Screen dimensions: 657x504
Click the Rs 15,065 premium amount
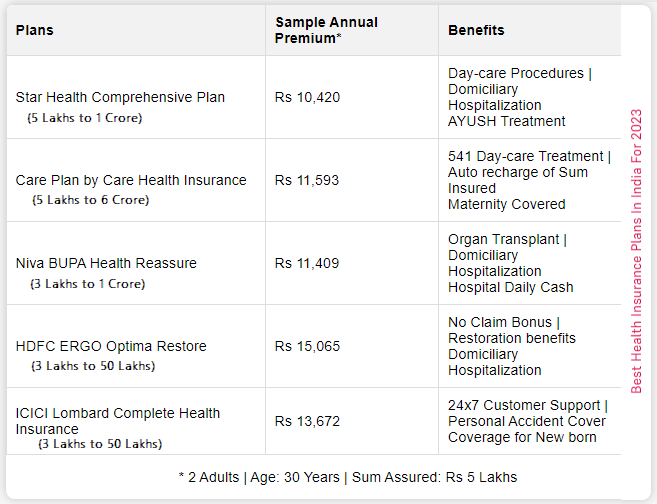click(307, 346)
